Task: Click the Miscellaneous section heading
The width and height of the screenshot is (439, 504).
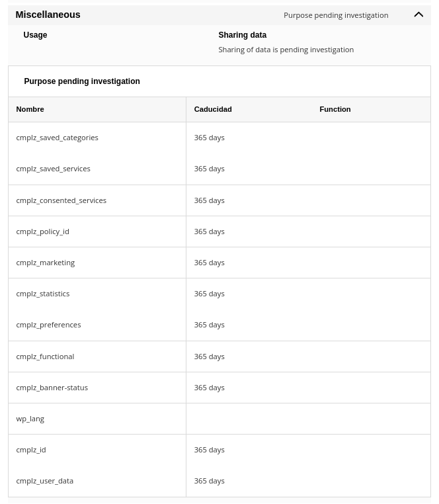Action: coord(48,15)
